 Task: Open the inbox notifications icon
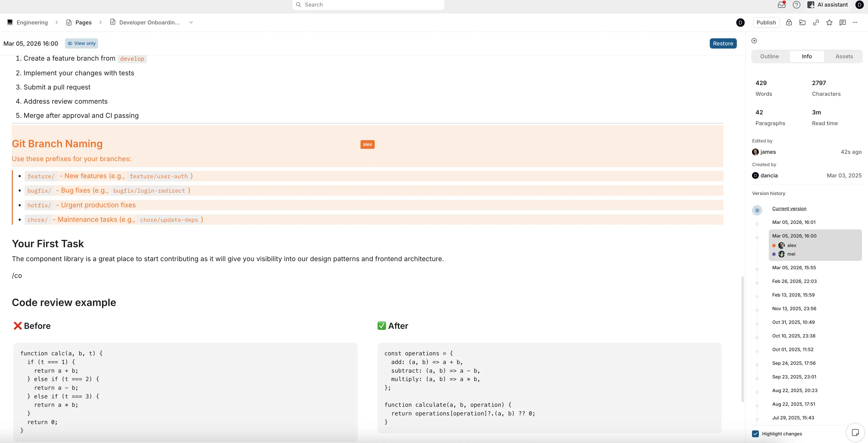pyautogui.click(x=781, y=5)
